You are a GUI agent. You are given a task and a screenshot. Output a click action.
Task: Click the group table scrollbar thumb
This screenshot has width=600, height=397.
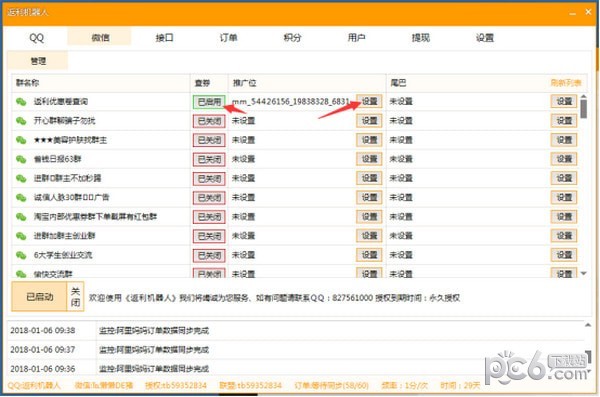(x=584, y=108)
